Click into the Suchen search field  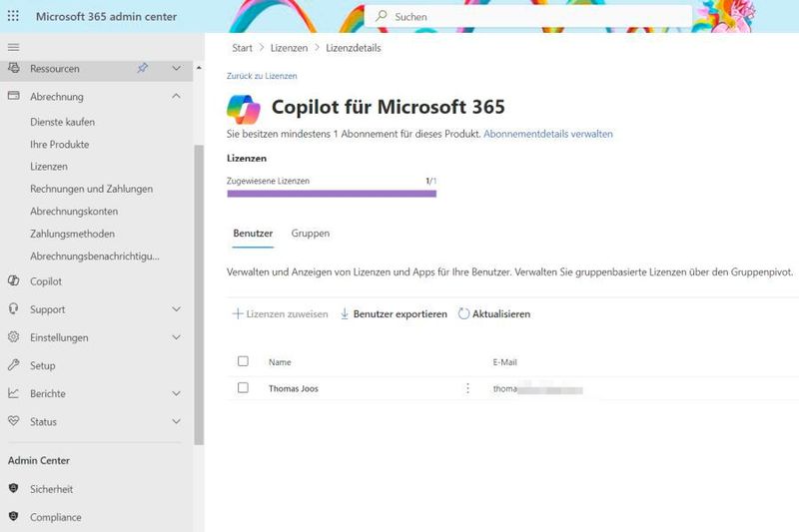click(528, 16)
